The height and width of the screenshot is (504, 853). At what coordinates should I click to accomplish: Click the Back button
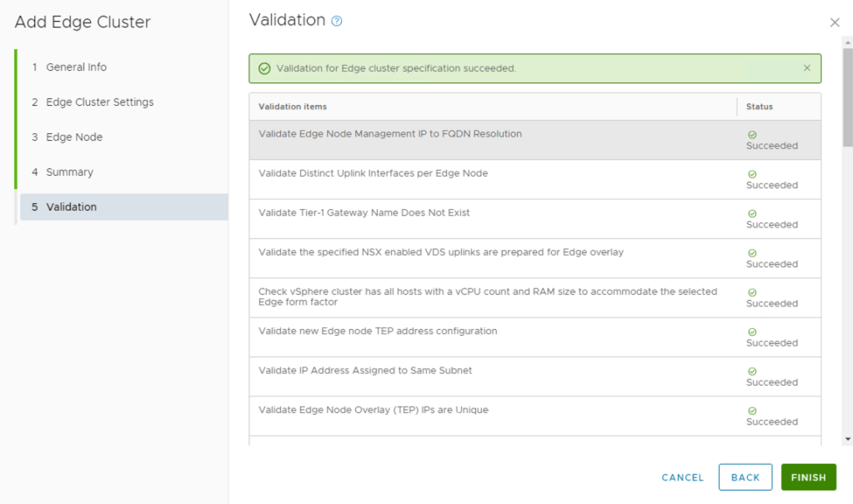[x=745, y=477]
